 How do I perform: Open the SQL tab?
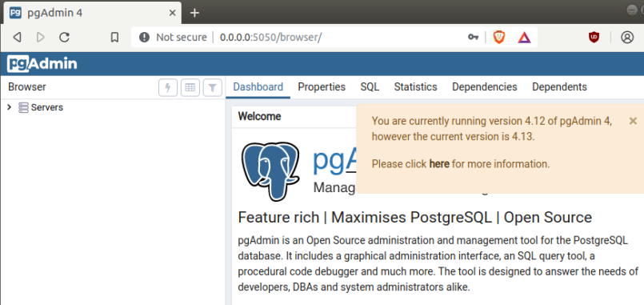tap(370, 87)
